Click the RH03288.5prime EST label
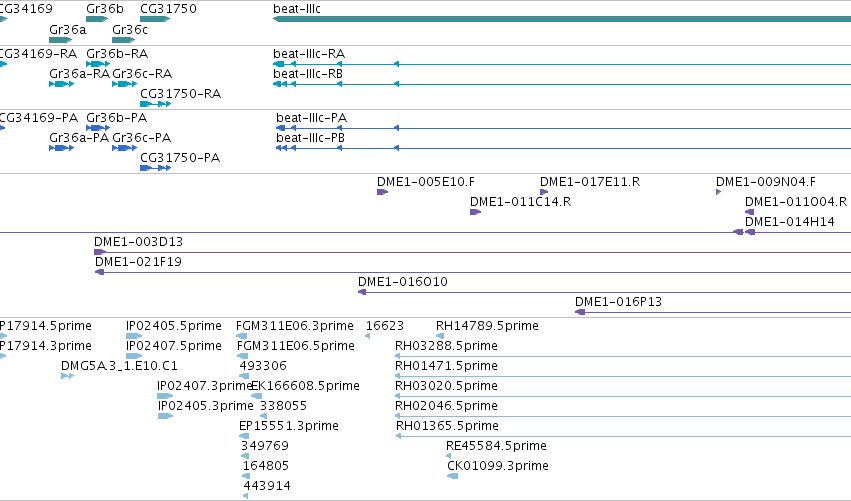Image resolution: width=851 pixels, height=501 pixels. [446, 346]
